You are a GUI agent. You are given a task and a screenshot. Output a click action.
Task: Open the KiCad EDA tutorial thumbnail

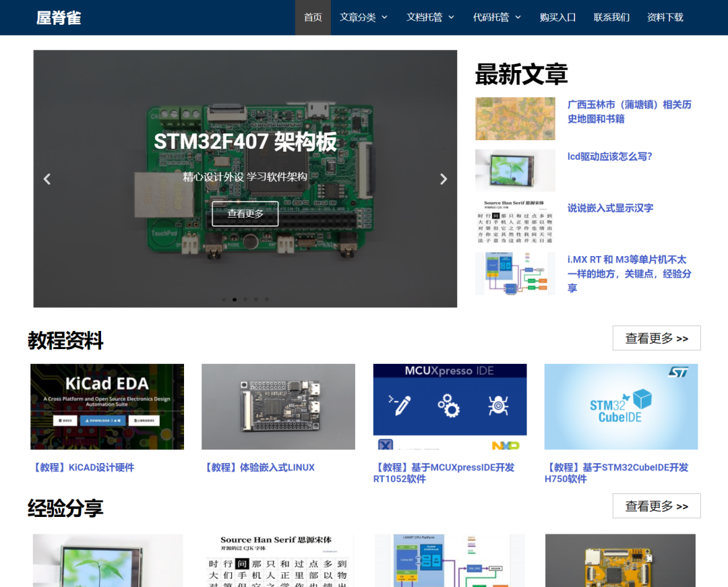click(107, 406)
